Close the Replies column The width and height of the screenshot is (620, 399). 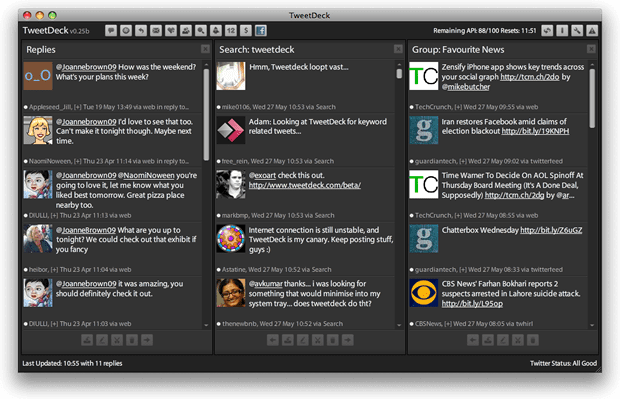pyautogui.click(x=205, y=49)
